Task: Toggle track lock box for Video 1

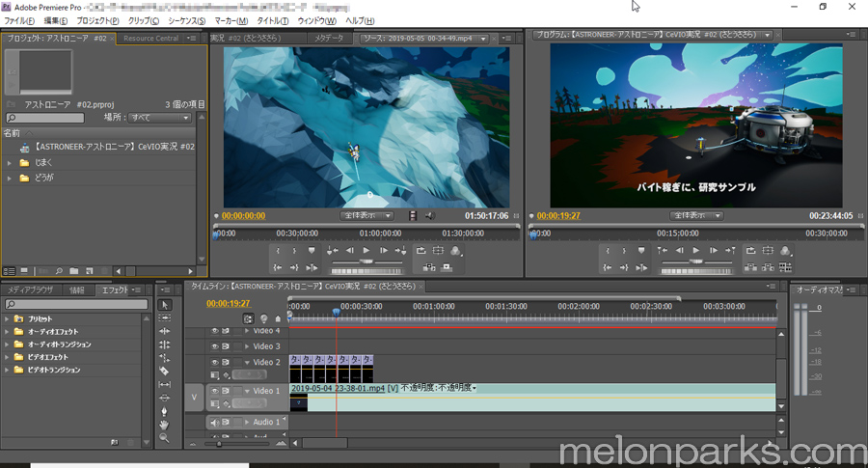Action: click(x=238, y=391)
